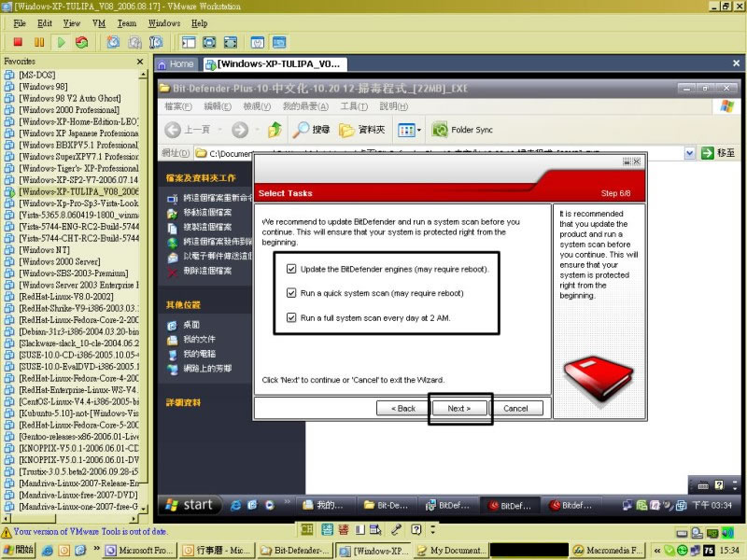Click the host 開始 start button
Viewport: 747px width, 560px height.
[x=18, y=550]
